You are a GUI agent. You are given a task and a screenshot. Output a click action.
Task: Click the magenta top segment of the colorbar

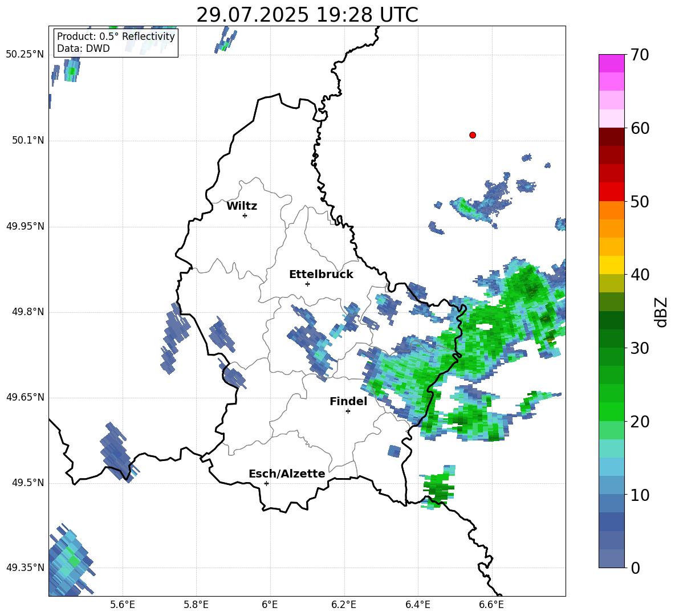click(x=611, y=63)
